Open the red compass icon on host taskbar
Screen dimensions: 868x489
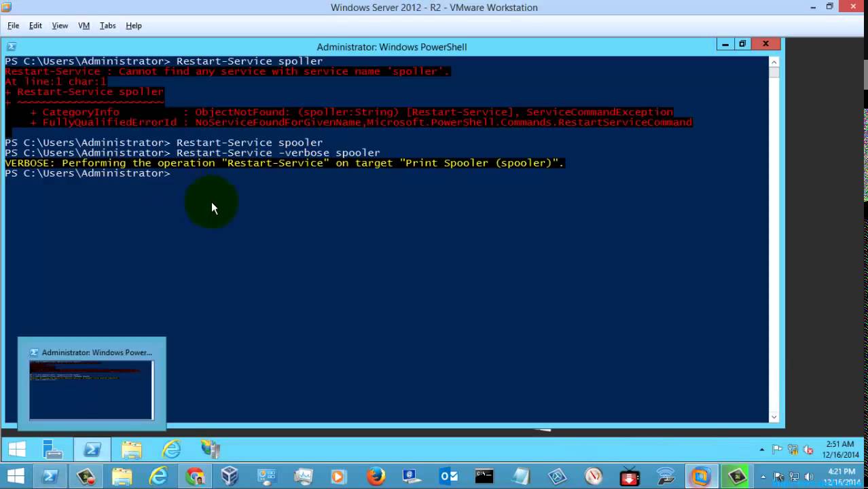tap(594, 477)
